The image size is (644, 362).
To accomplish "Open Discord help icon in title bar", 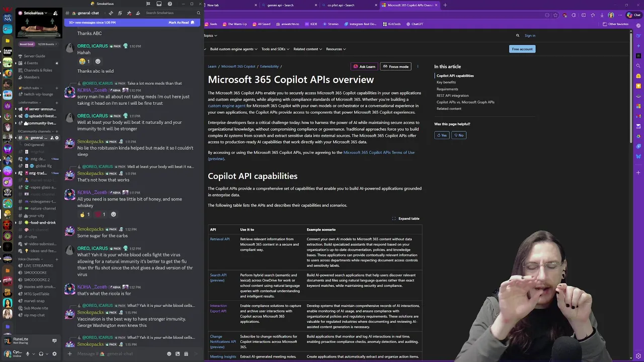I will (170, 4).
